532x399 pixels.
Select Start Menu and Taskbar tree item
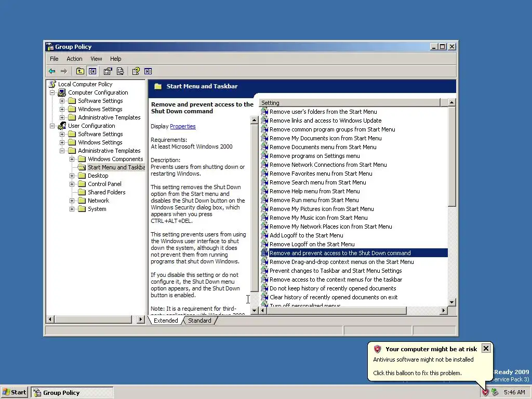[116, 167]
